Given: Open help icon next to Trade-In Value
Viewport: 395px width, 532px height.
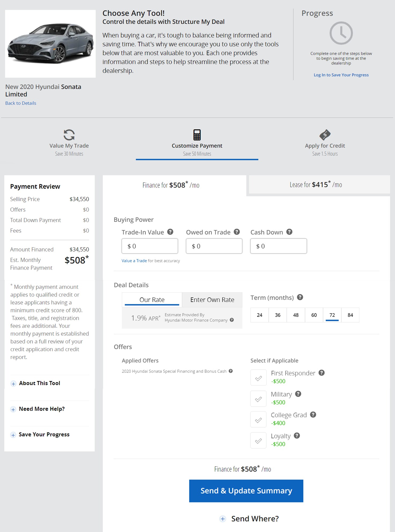Looking at the screenshot, I should click(170, 232).
